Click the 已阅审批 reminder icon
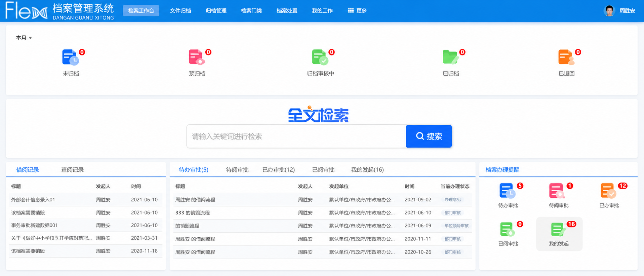Viewport: 644px width, 276px height. point(508,229)
